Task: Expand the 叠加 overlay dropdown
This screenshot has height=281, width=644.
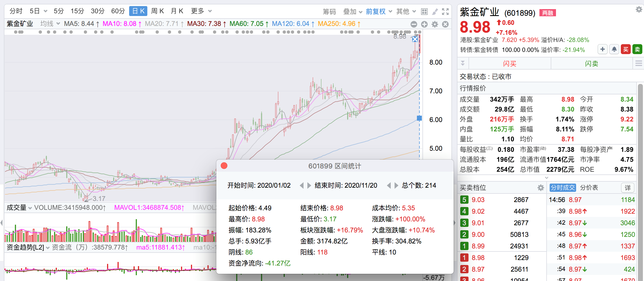Action: [352, 12]
